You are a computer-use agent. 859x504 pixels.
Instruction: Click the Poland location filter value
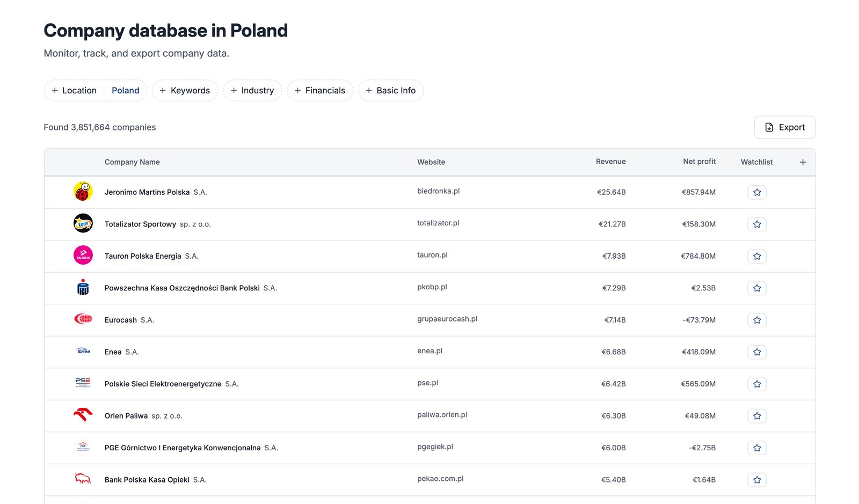tap(126, 91)
